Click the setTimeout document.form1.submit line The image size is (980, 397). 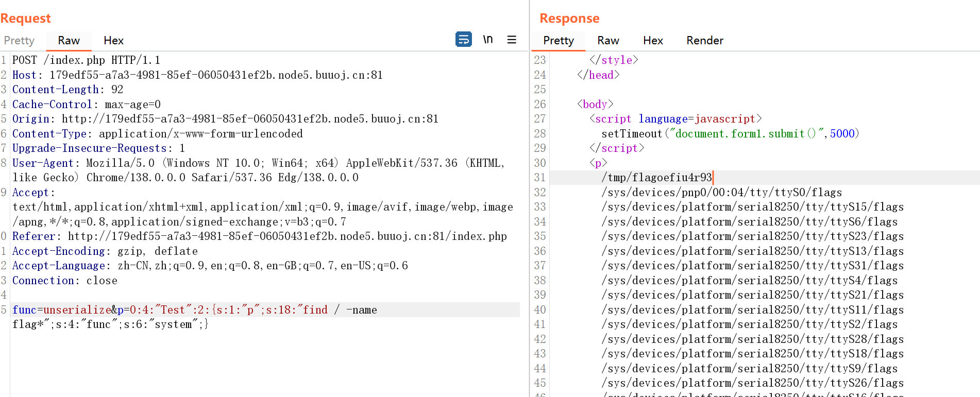(x=730, y=134)
